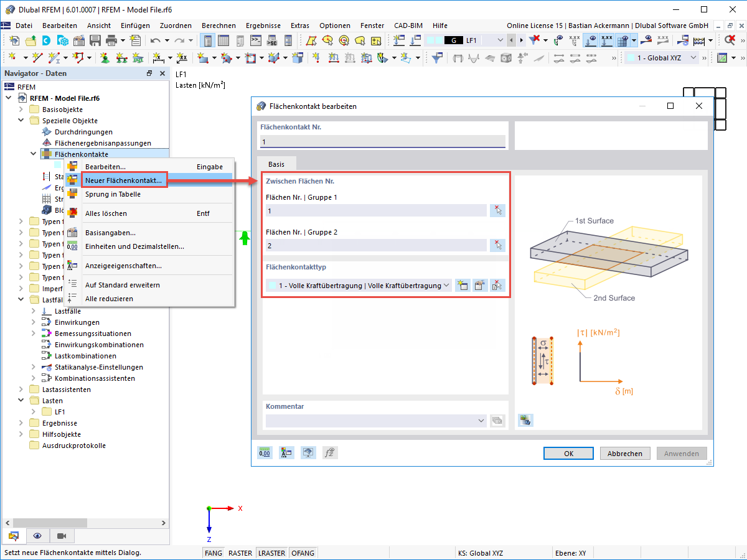Click the funnel filter view icon

[x=438, y=58]
